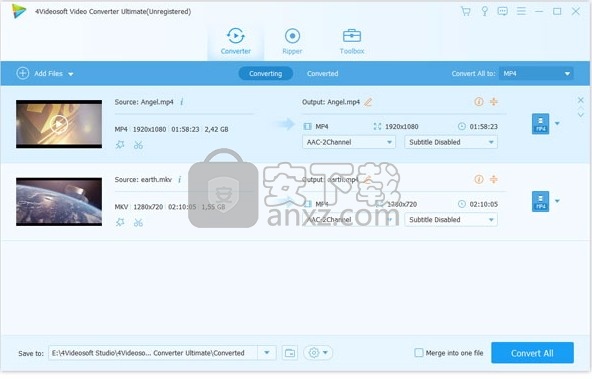Viewport: 592px width, 379px height.
Task: Click the Source: Angel.mp4 label
Action: (x=144, y=102)
